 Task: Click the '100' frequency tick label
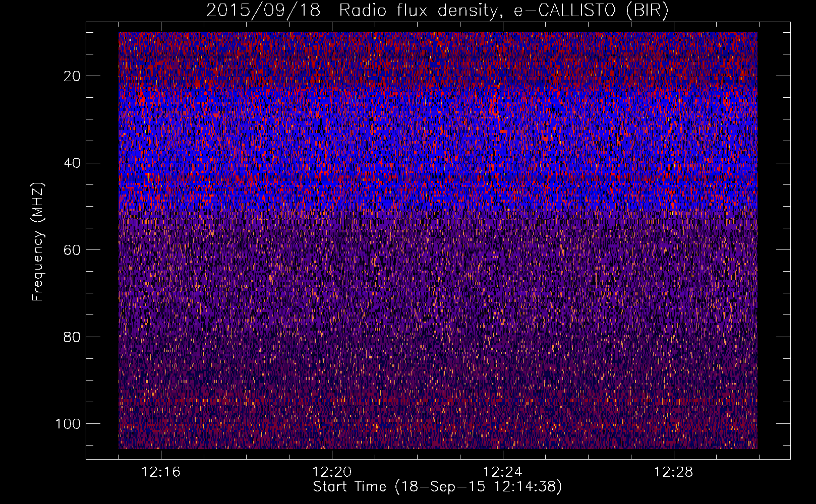click(68, 424)
